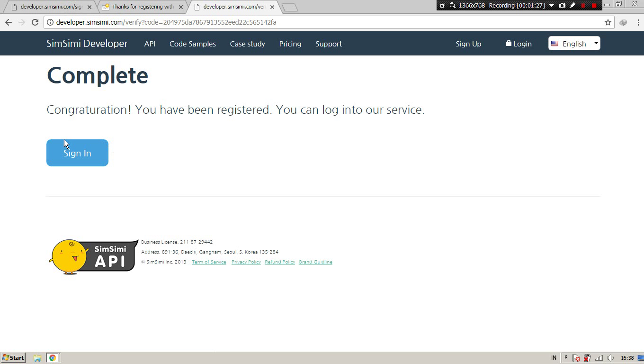Image resolution: width=644 pixels, height=364 pixels.
Task: Click the Chrome icon in the taskbar
Action: pos(53,358)
